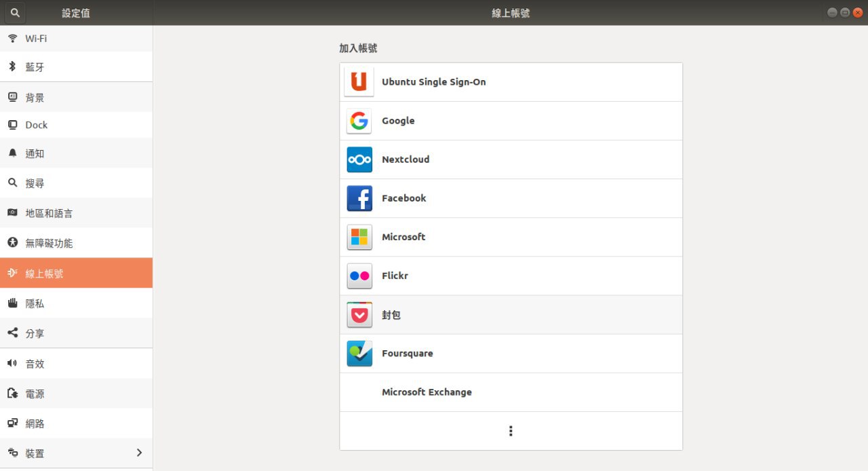Click the Dock icon in sidebar
The image size is (868, 471).
[x=12, y=125]
